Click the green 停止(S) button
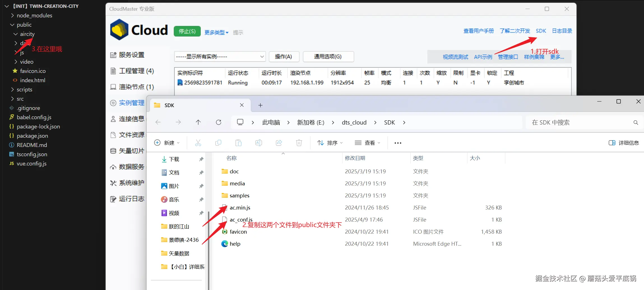The width and height of the screenshot is (644, 290). (x=187, y=31)
